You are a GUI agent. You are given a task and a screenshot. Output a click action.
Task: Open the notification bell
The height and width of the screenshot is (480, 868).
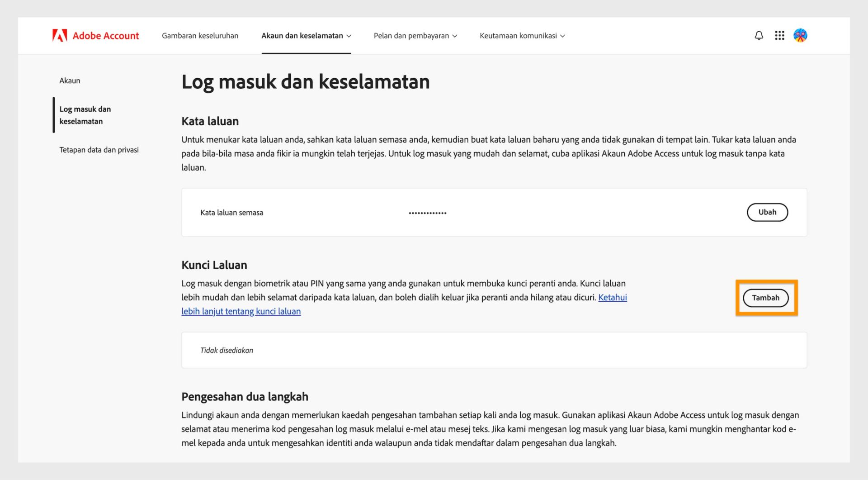coord(759,35)
